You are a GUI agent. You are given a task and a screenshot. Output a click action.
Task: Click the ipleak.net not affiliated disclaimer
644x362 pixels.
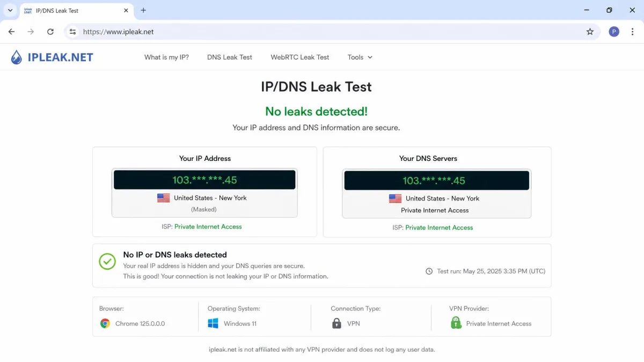click(322, 350)
